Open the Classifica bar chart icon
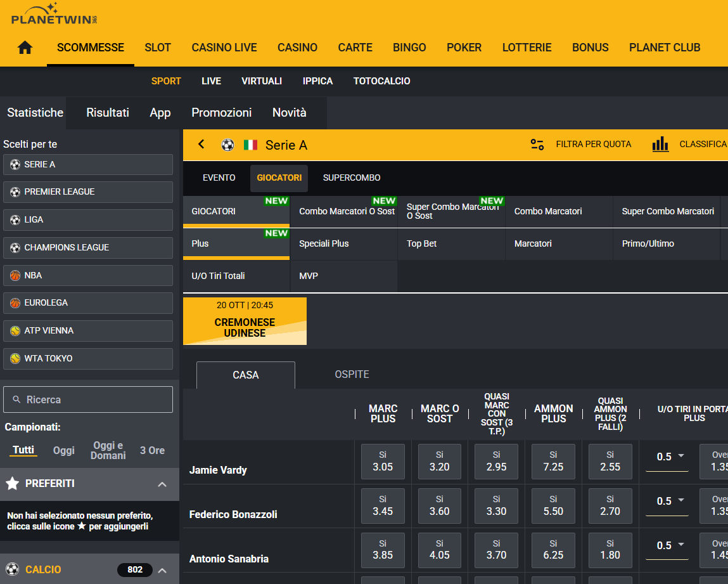The width and height of the screenshot is (728, 584). 660,145
